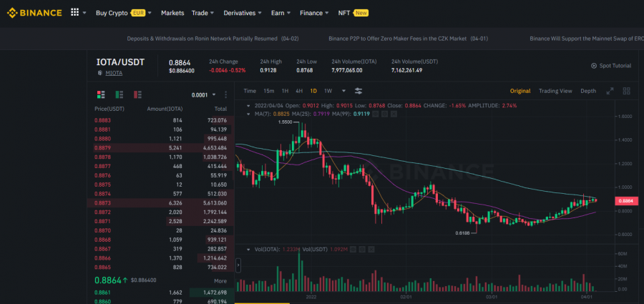
Task: Expand the Finance menu
Action: pos(314,13)
